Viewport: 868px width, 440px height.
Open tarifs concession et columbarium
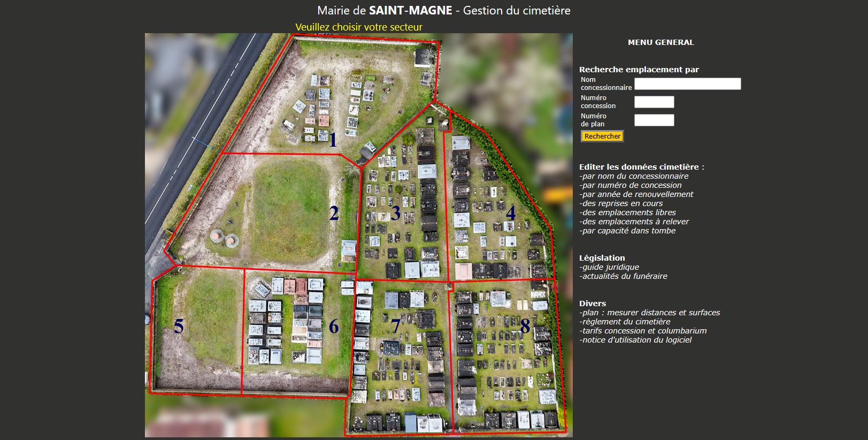[643, 331]
